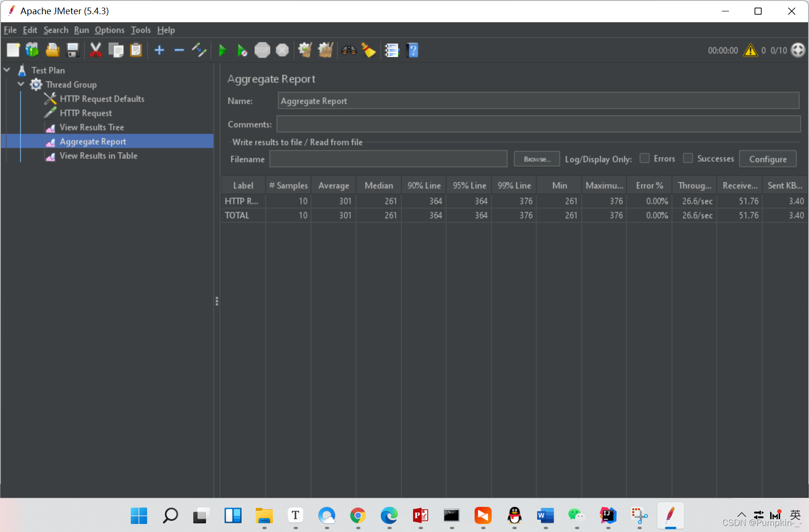
Task: Expand all nodes with plus icon
Action: tap(160, 50)
